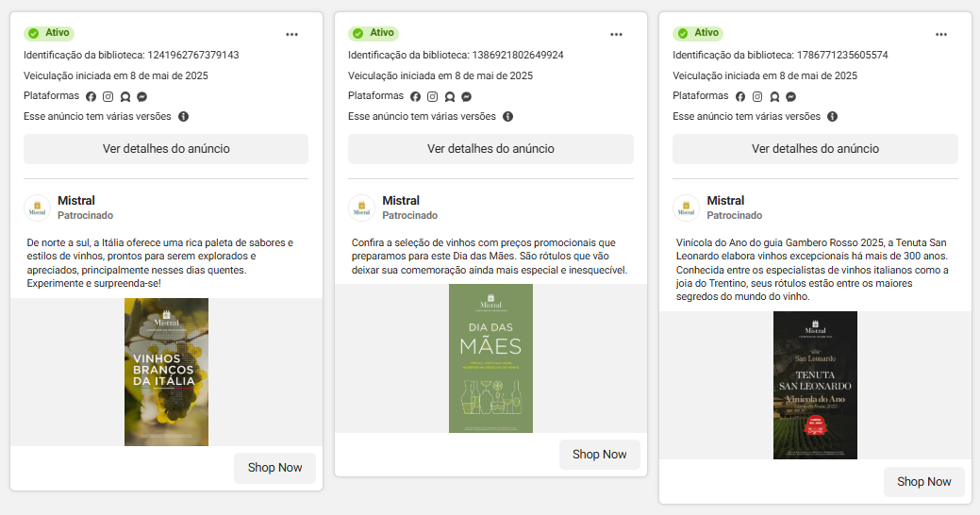Click Audience Network icon in ad 1786771235605574
This screenshot has width=980, height=515.
click(x=774, y=96)
